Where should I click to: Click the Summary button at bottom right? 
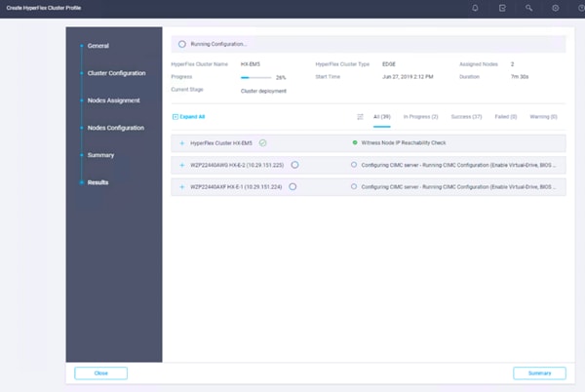[x=539, y=372]
